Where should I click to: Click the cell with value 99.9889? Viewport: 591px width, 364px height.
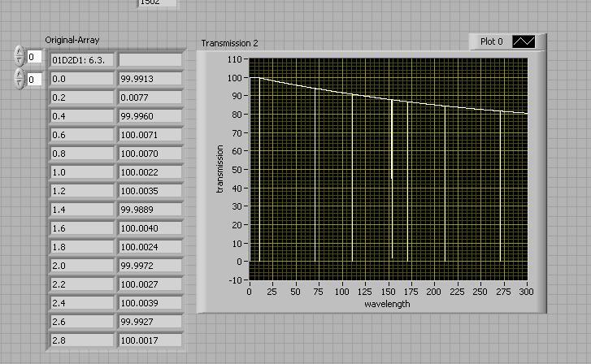pos(150,210)
